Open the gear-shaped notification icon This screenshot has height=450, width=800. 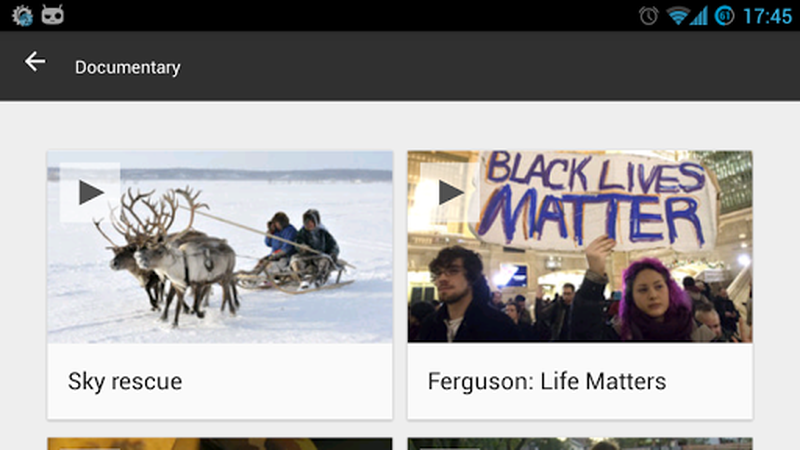coord(22,16)
